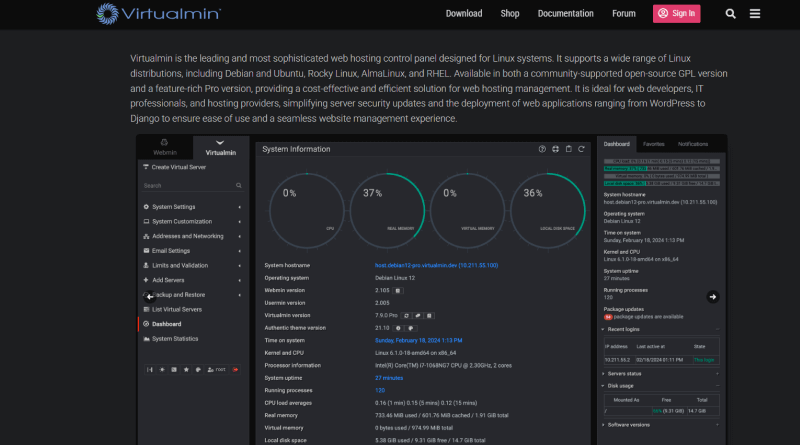The image size is (800, 445).
Task: Click the second icon beside Virtualmin version 7.9.0
Action: click(418, 316)
